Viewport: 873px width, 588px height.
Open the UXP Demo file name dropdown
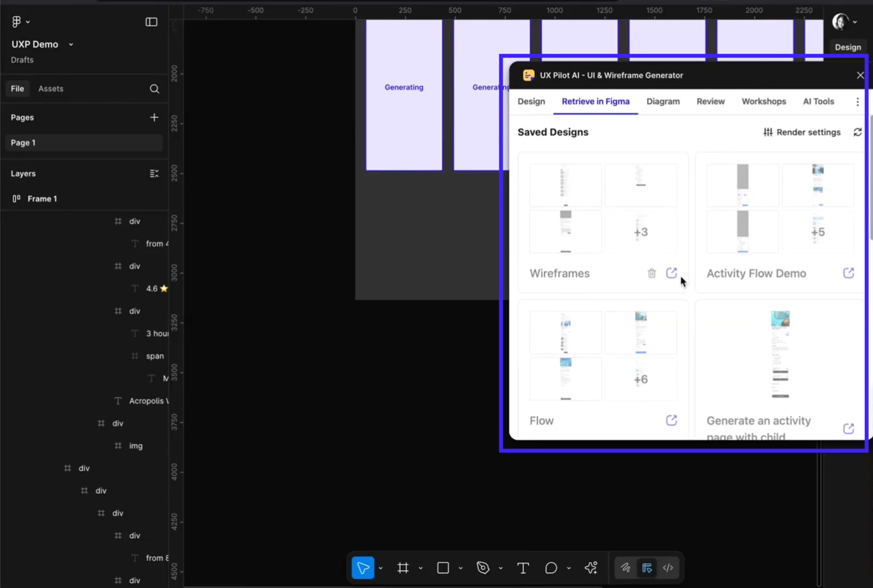pyautogui.click(x=71, y=45)
